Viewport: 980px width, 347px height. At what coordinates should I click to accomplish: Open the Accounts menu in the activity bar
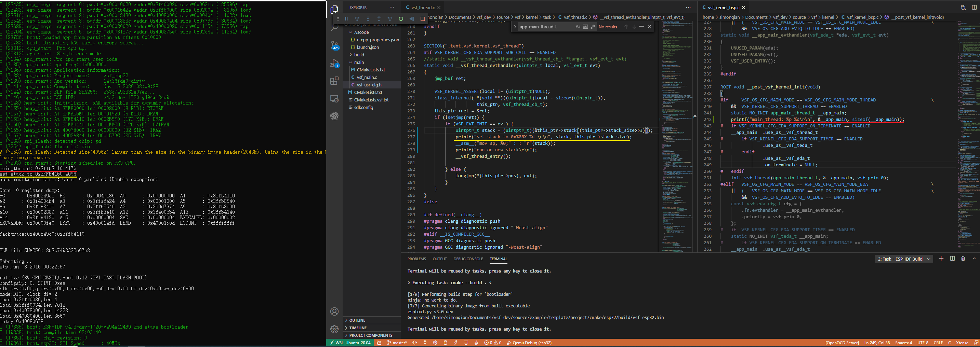tap(334, 312)
